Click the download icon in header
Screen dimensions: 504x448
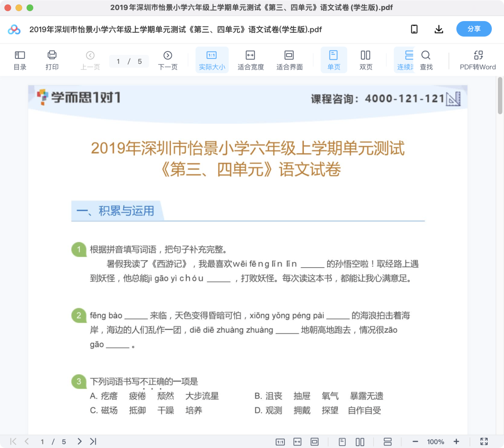(439, 29)
